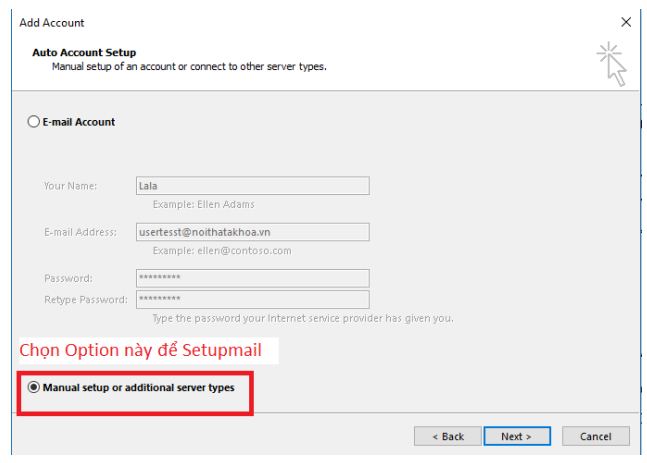Click the Auto Account Setup heading
The width and height of the screenshot is (647, 463).
pos(84,52)
